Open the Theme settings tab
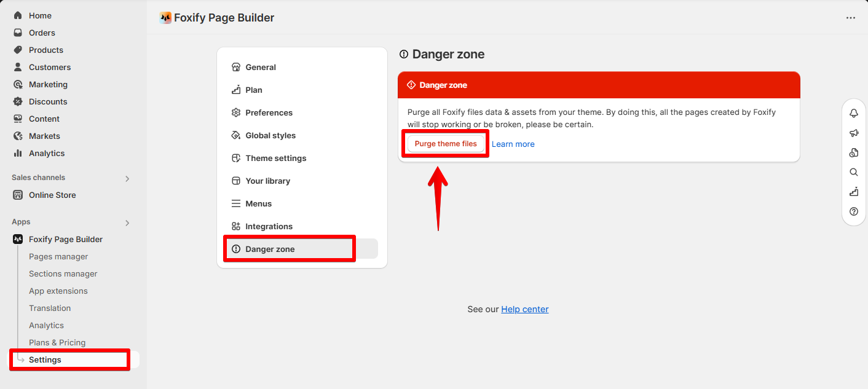868x389 pixels. (x=302, y=158)
